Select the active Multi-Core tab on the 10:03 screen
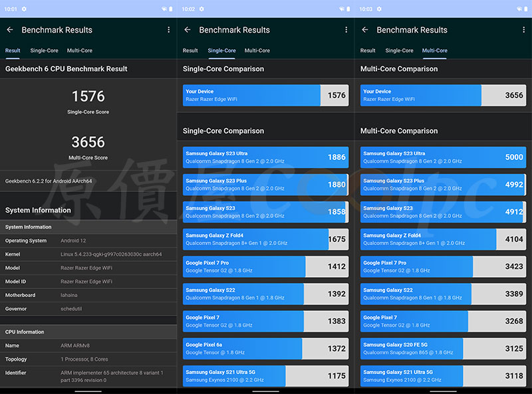The height and width of the screenshot is (394, 532). point(435,50)
